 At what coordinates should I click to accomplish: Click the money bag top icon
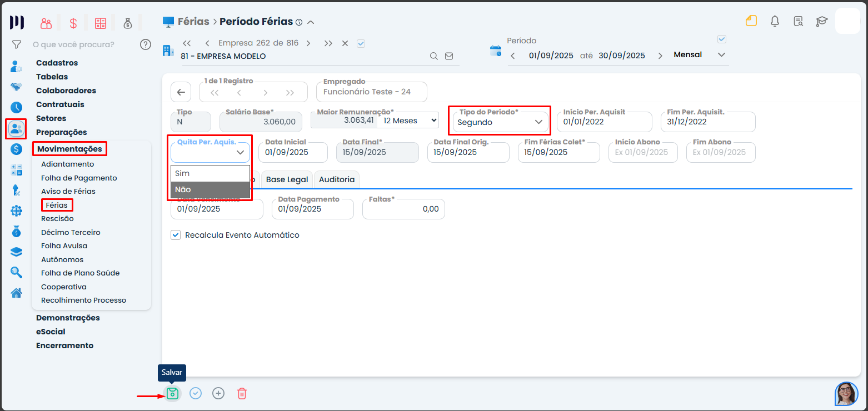[x=128, y=23]
